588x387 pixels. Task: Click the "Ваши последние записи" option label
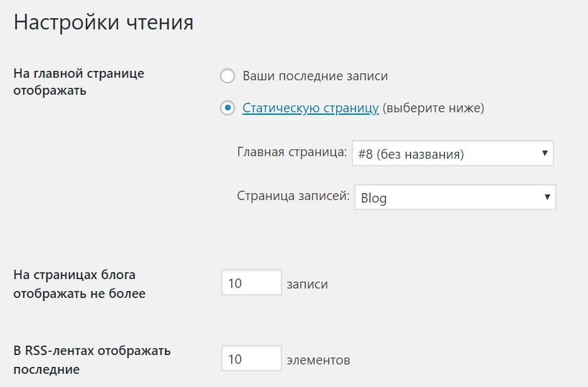click(315, 77)
